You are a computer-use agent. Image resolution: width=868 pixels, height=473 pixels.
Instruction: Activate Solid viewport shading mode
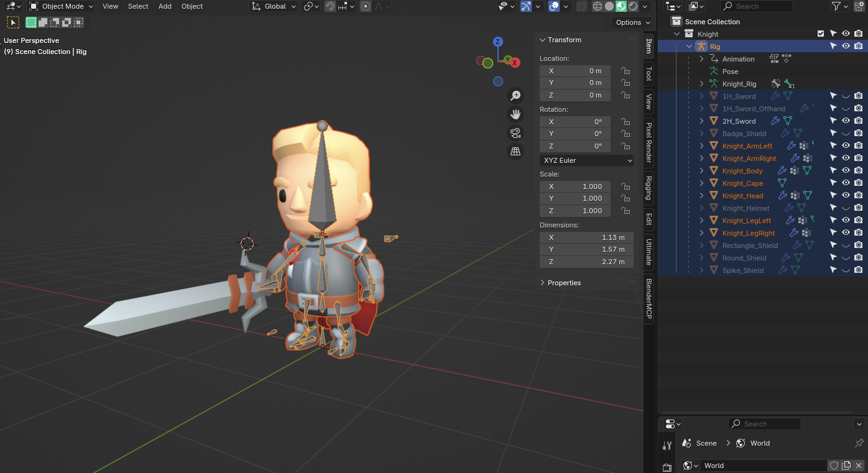coord(609,6)
